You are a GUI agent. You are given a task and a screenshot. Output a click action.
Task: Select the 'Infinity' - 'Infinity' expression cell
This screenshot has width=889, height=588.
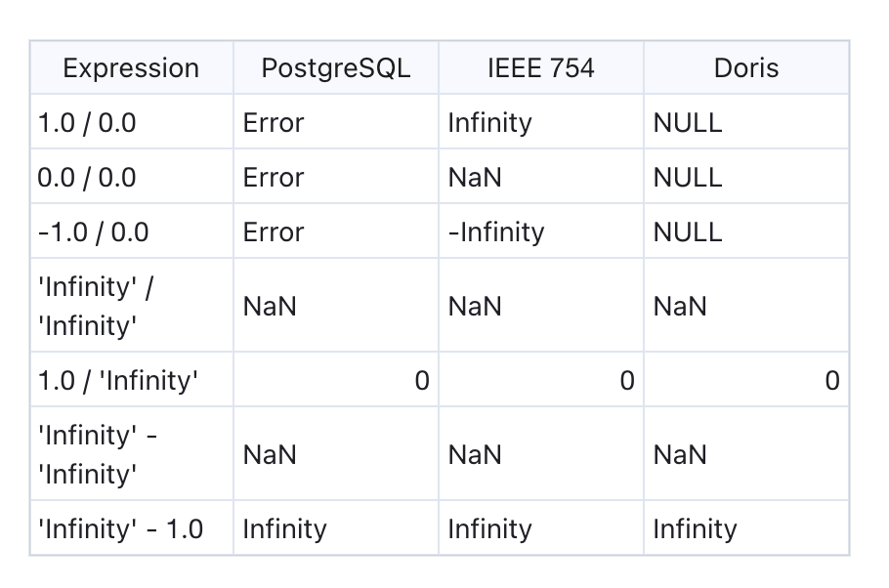(x=98, y=455)
